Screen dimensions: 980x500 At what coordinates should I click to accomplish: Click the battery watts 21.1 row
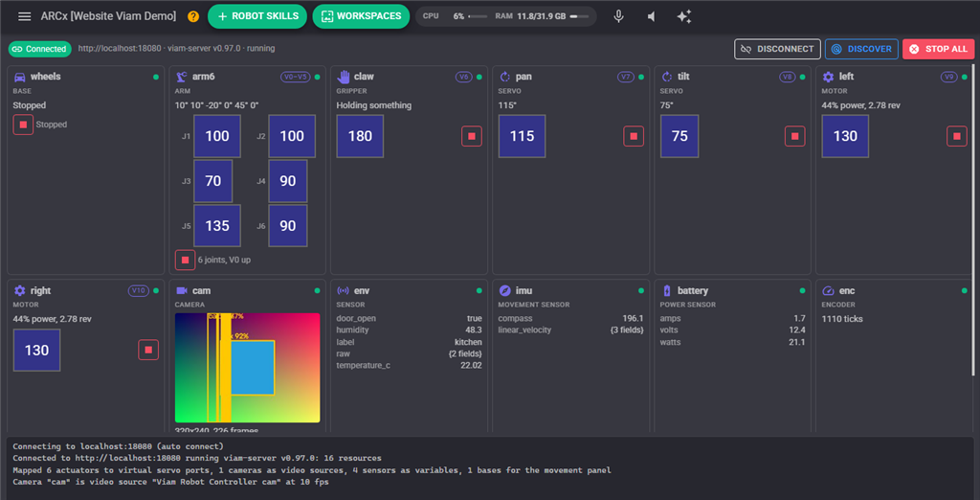732,342
